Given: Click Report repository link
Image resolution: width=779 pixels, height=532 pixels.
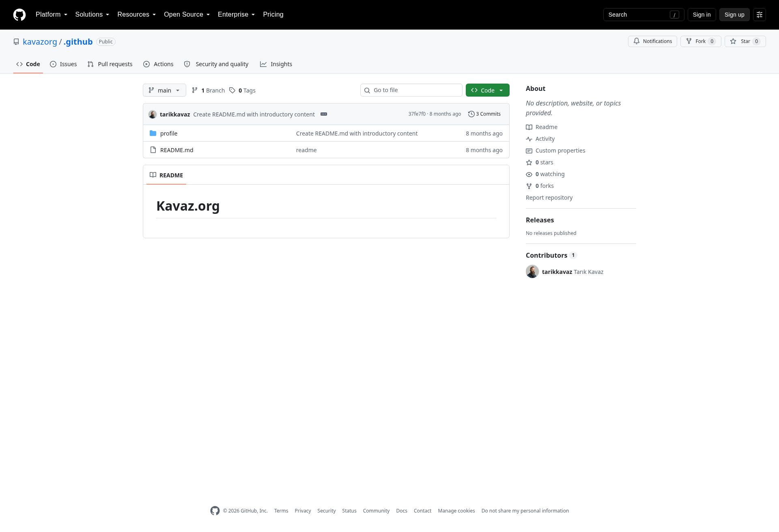Looking at the screenshot, I should [549, 198].
